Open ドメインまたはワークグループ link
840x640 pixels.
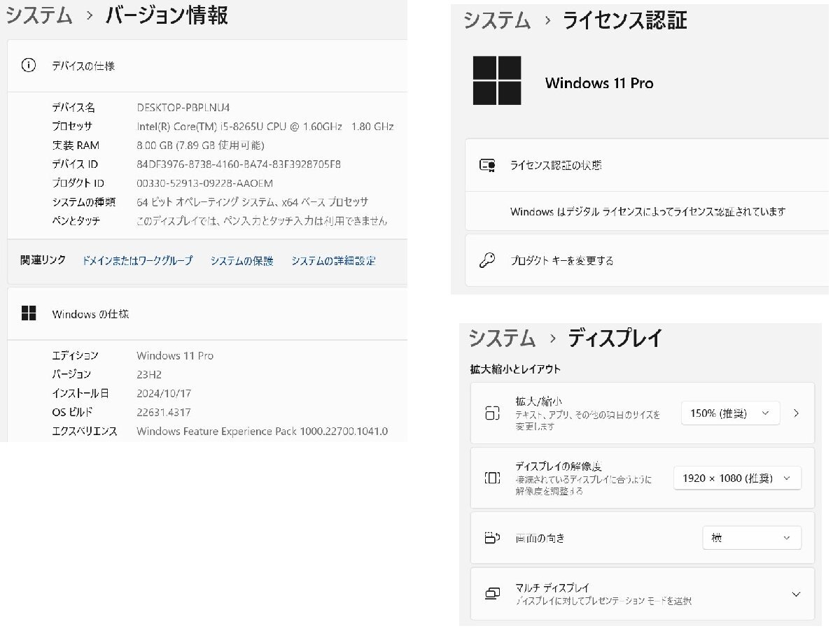point(137,261)
